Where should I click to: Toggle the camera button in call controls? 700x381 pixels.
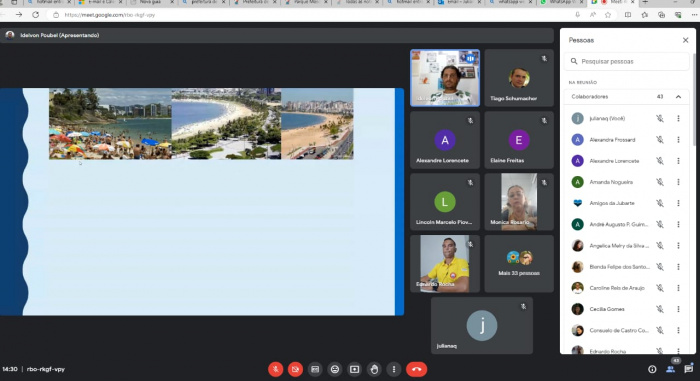tap(295, 369)
